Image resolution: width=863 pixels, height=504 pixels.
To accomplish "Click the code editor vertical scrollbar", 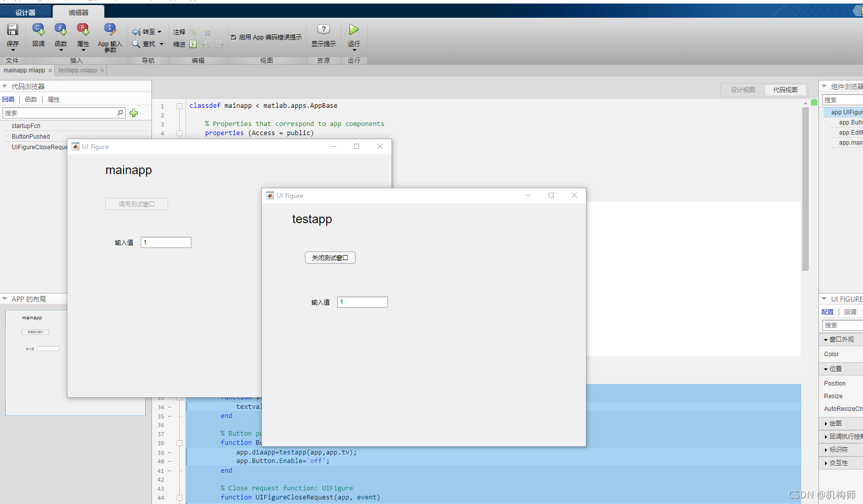I will 805,189.
